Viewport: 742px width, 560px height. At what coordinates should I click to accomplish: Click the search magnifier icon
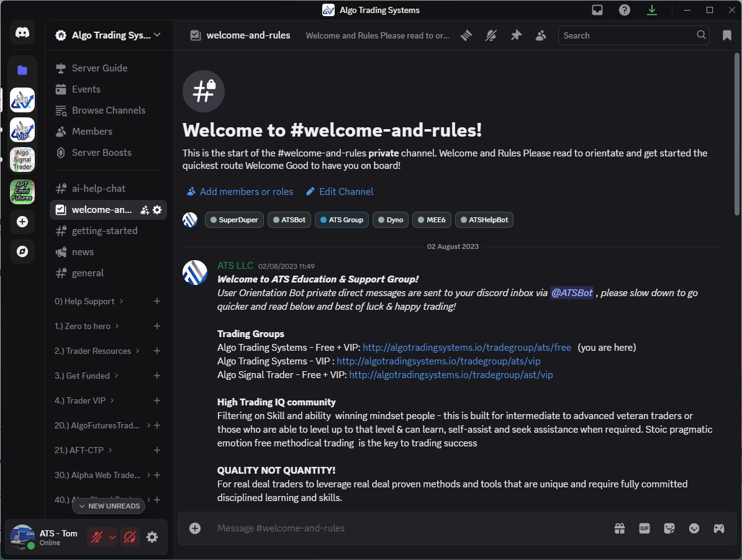pyautogui.click(x=701, y=35)
